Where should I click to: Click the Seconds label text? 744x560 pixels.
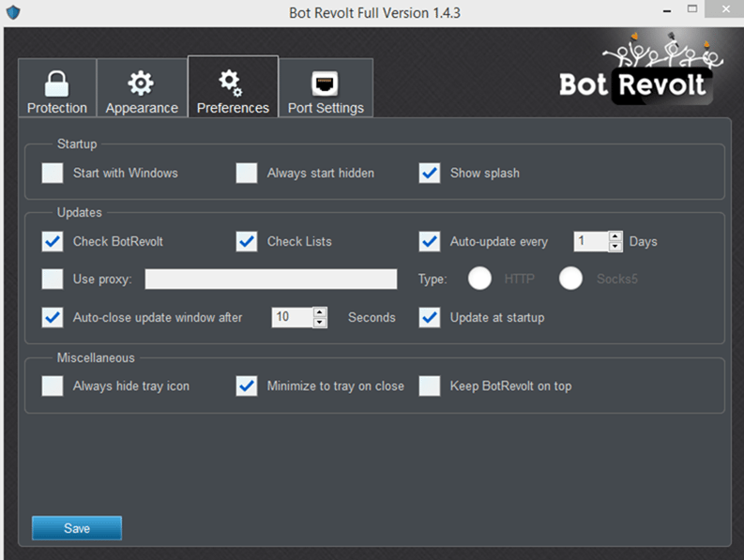point(372,317)
